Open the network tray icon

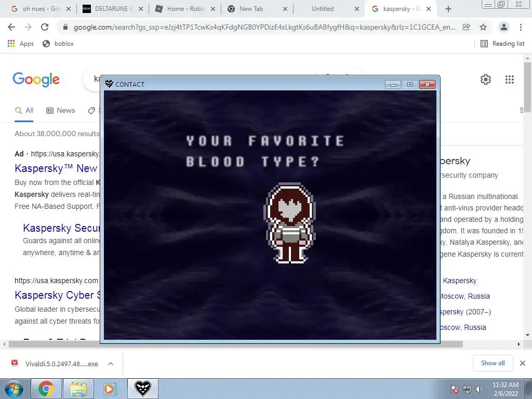(467, 389)
